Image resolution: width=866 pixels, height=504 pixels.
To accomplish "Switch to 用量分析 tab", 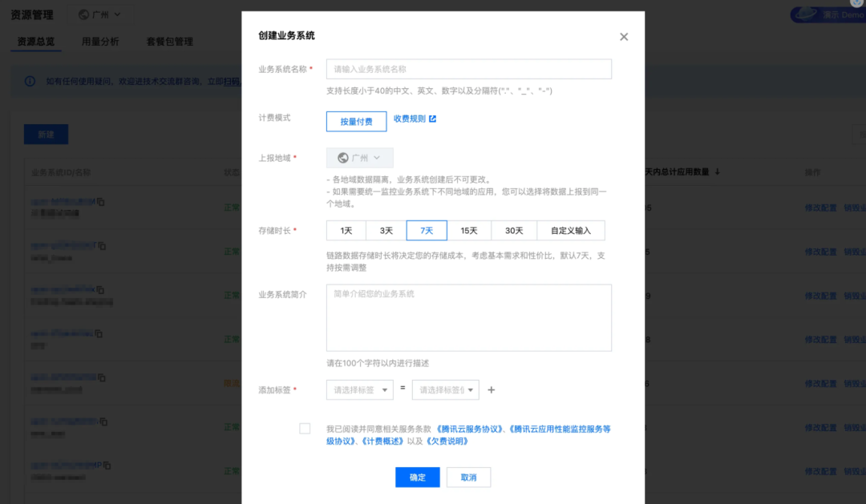I will tap(100, 42).
